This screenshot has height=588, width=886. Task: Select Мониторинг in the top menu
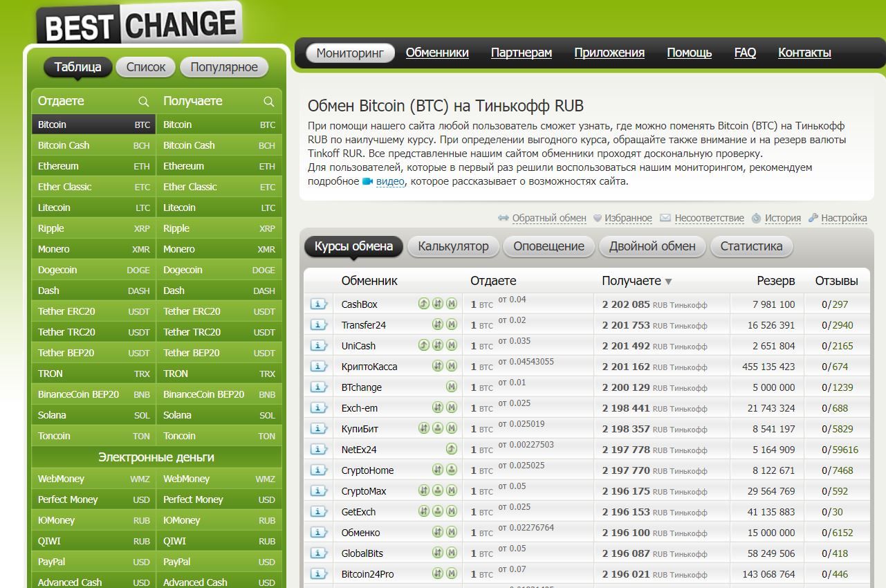[x=350, y=53]
